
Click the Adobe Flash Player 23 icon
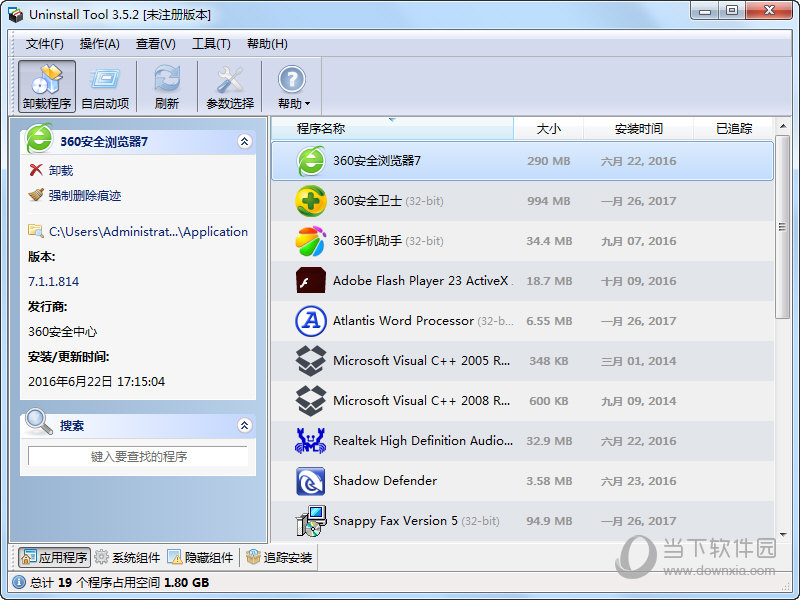310,281
